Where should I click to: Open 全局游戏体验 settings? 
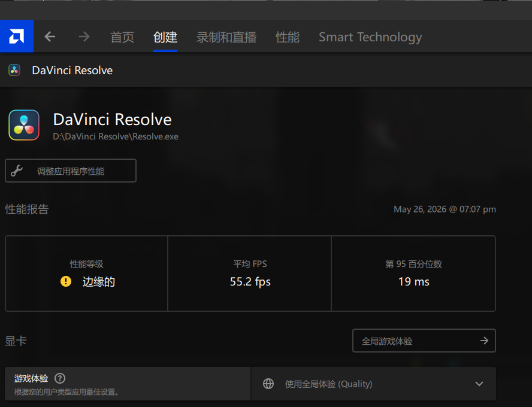pyautogui.click(x=424, y=341)
